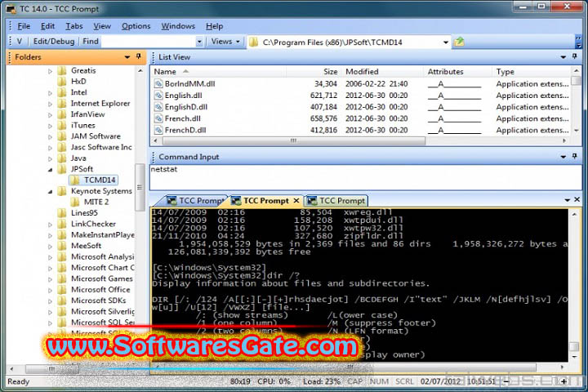Screen dimensions: 588x392
Task: Collapse the Keynote Systems tree node
Action: (x=50, y=192)
